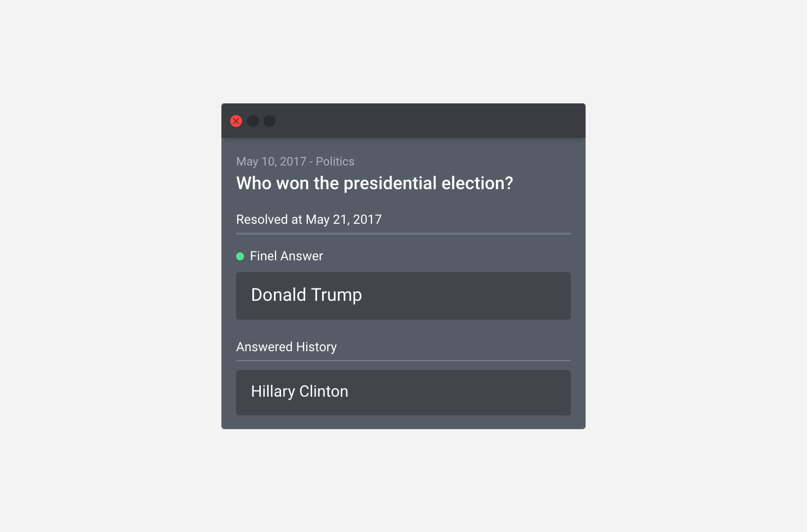Click the divider line below the Resolved date

pos(403,233)
